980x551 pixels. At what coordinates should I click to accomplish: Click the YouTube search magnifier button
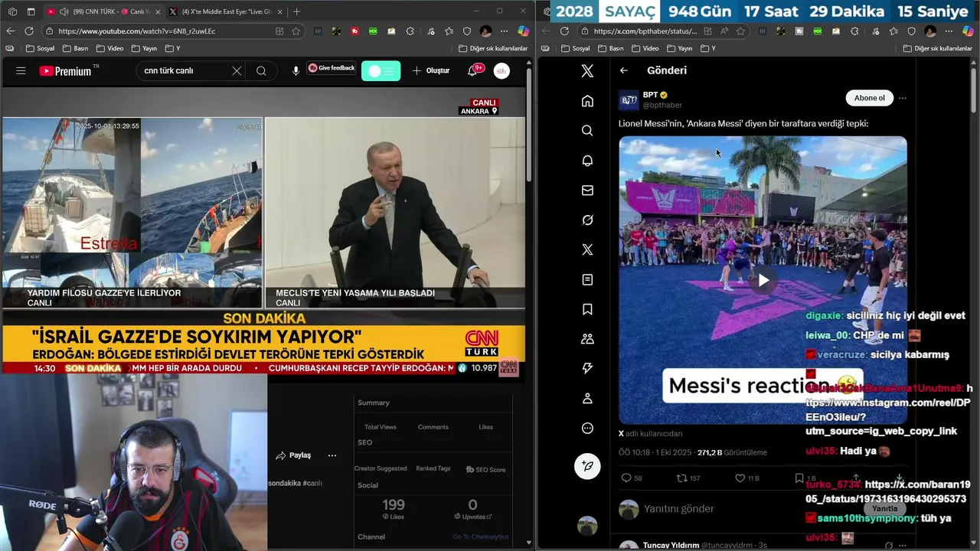261,70
